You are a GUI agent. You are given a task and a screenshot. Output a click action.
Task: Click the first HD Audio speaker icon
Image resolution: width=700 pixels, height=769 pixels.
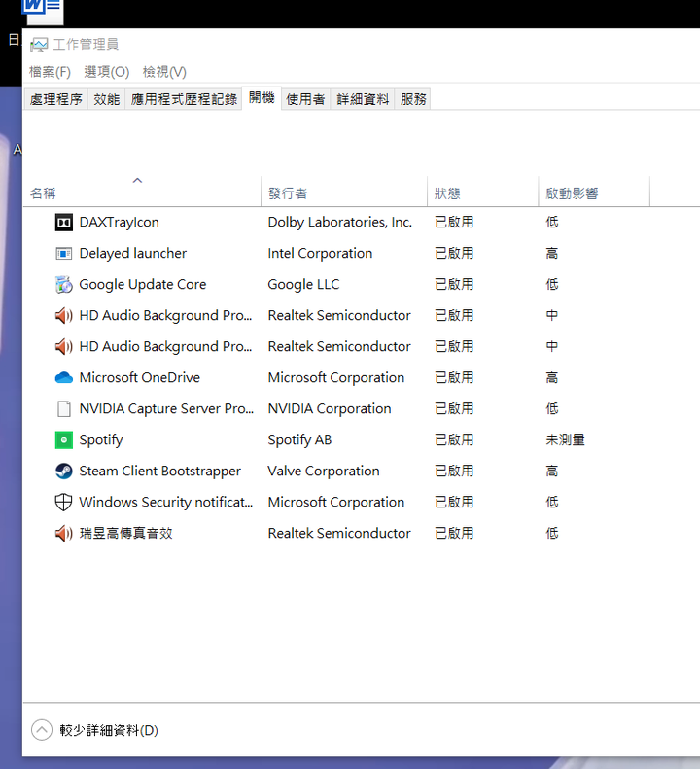click(64, 315)
